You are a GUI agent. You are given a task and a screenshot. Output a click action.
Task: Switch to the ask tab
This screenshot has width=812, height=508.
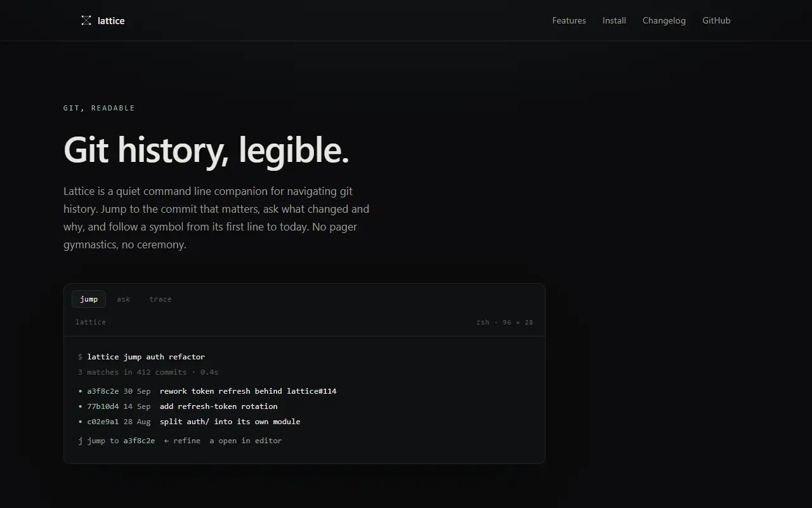coord(124,299)
